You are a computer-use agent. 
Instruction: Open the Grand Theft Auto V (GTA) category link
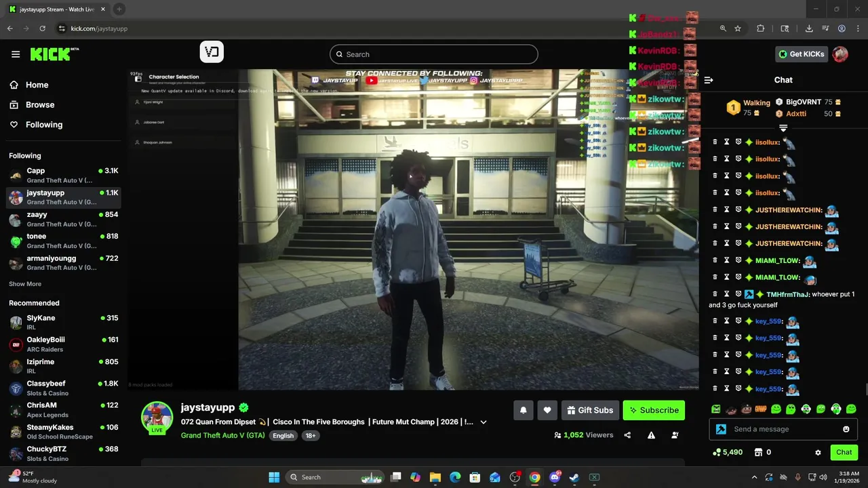point(223,435)
